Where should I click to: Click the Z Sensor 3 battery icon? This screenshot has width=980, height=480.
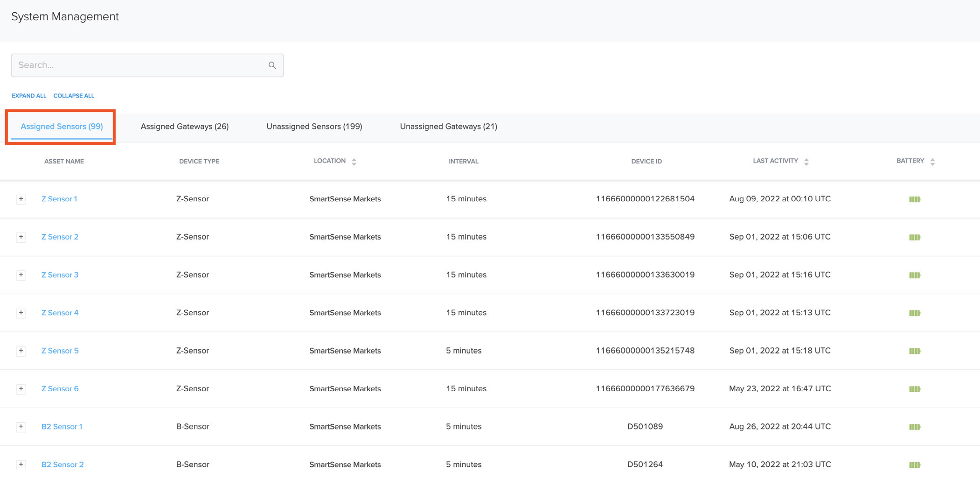click(915, 275)
